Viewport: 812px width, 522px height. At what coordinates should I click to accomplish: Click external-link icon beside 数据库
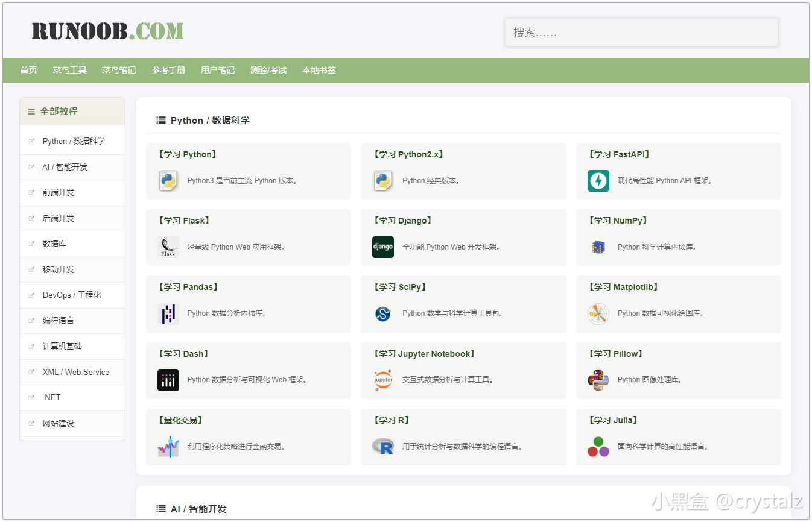pos(31,244)
